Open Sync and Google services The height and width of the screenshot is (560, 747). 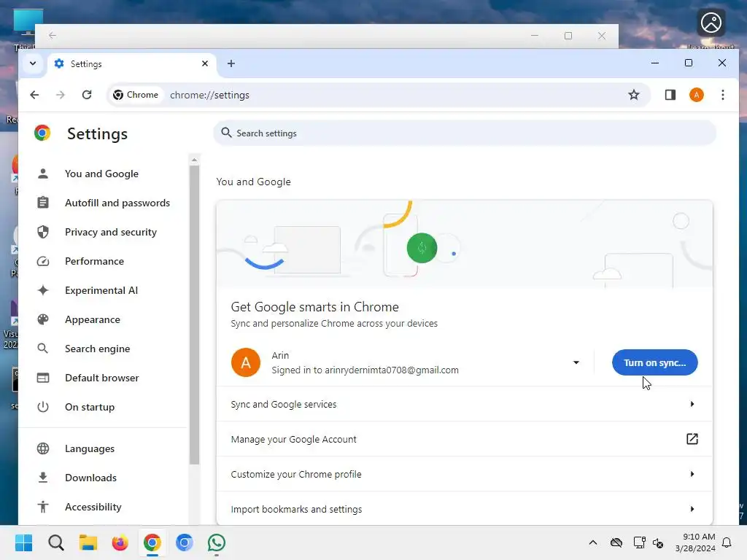click(x=465, y=404)
